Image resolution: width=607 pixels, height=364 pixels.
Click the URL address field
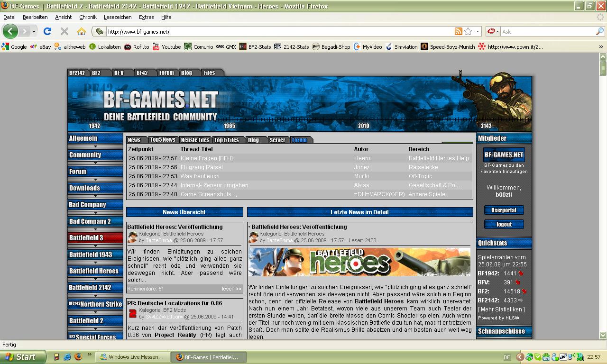[x=280, y=31]
